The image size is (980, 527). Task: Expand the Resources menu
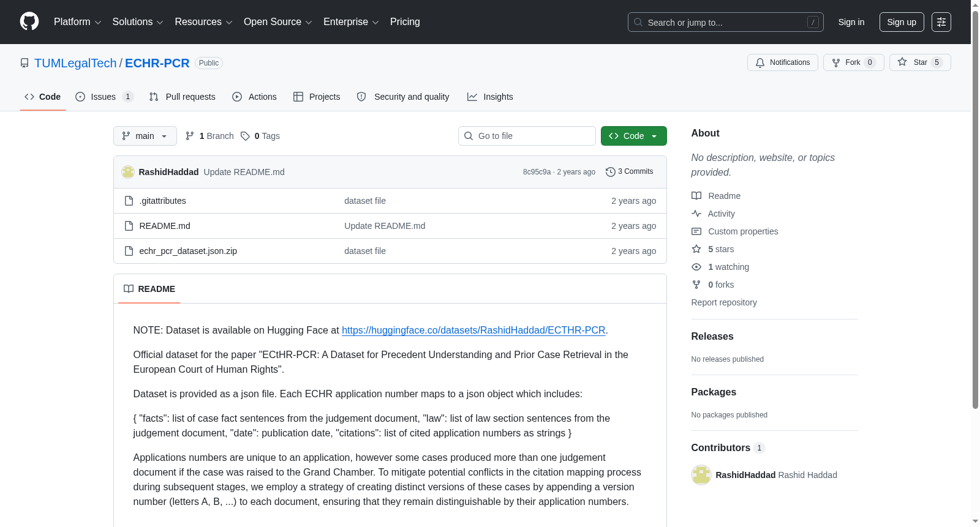pyautogui.click(x=203, y=22)
